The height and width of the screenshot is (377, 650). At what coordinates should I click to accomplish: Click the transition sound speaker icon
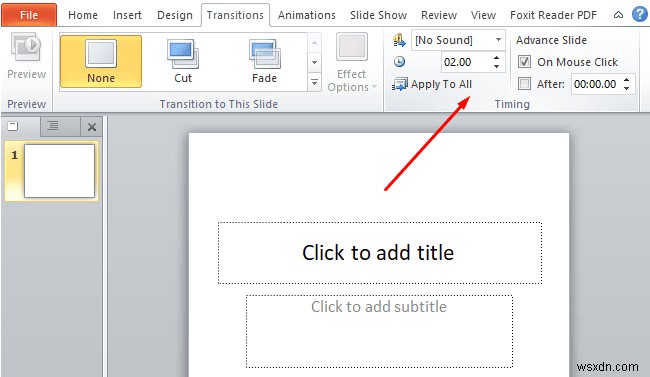click(399, 40)
